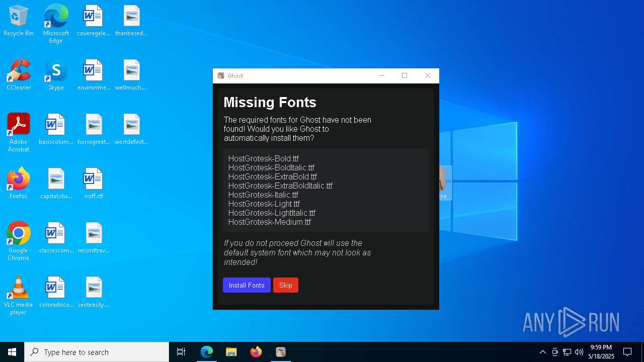The width and height of the screenshot is (644, 362).
Task: Select the wellmuch image file icon
Action: tap(131, 75)
